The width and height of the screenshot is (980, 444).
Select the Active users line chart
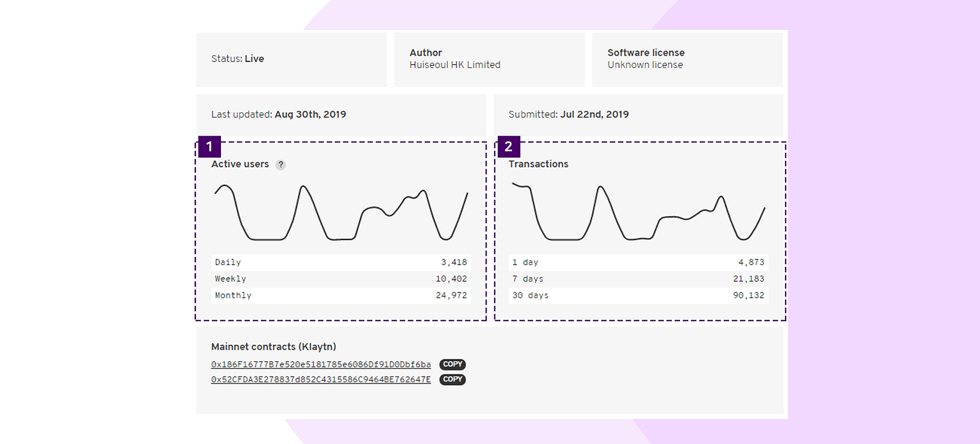click(x=341, y=212)
